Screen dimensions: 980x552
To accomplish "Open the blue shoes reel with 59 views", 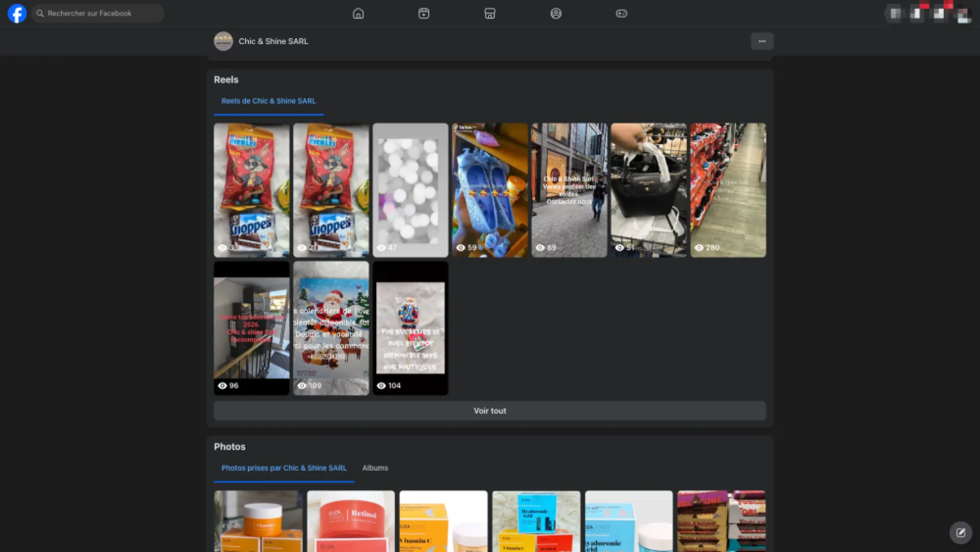I will click(x=489, y=190).
